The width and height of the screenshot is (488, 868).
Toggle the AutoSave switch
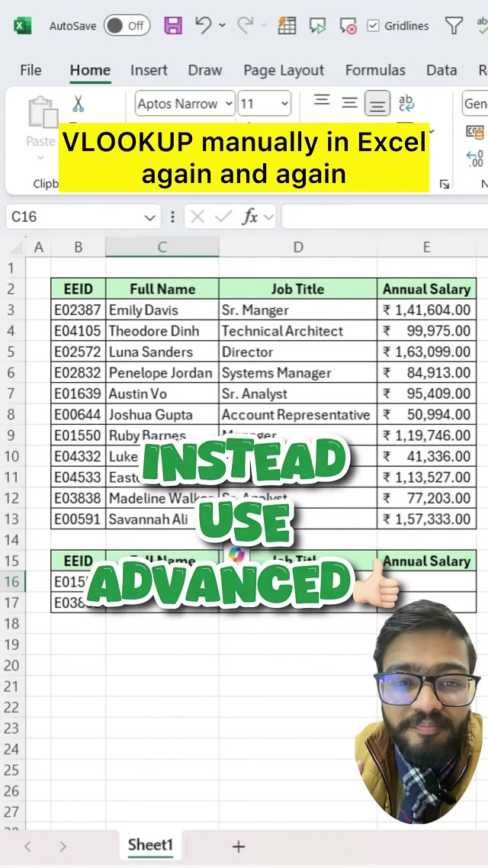(x=127, y=26)
